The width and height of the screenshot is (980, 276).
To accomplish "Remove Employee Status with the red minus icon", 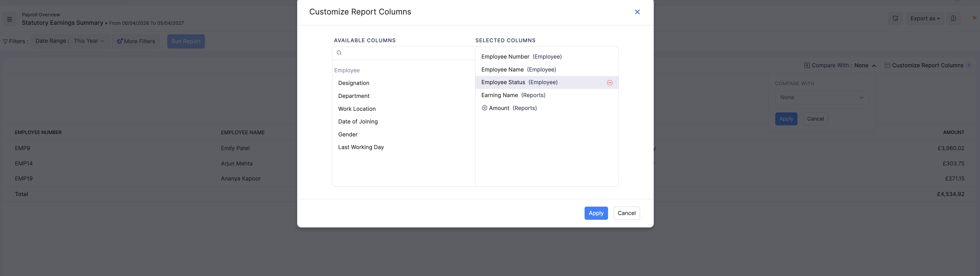I will 609,83.
